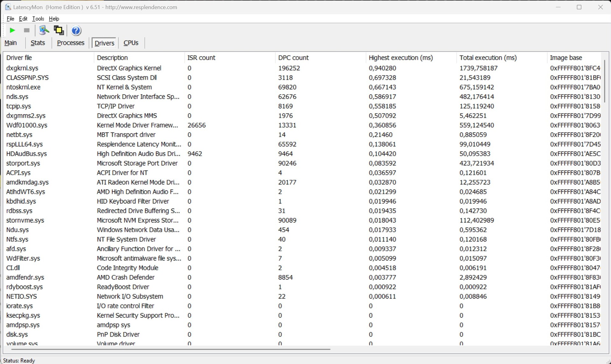
Task: Click the horizontal scrollbar thumb
Action: click(171, 349)
